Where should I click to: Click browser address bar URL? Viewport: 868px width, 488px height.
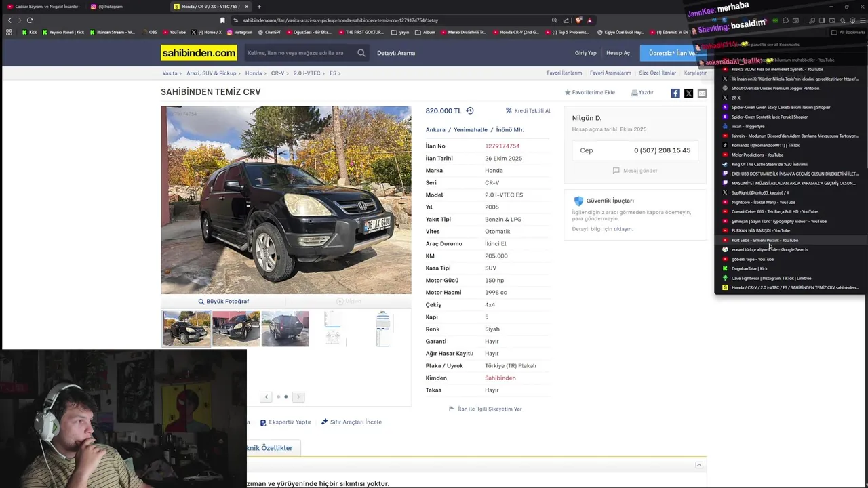tap(340, 20)
